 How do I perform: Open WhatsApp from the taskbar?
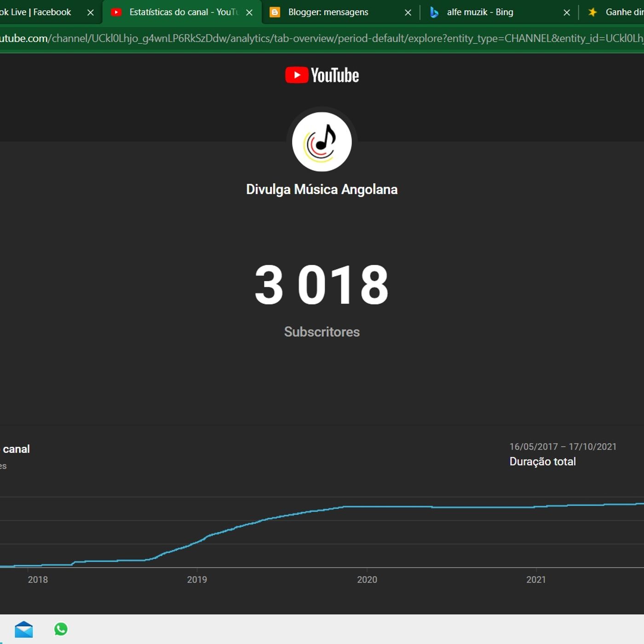61,629
